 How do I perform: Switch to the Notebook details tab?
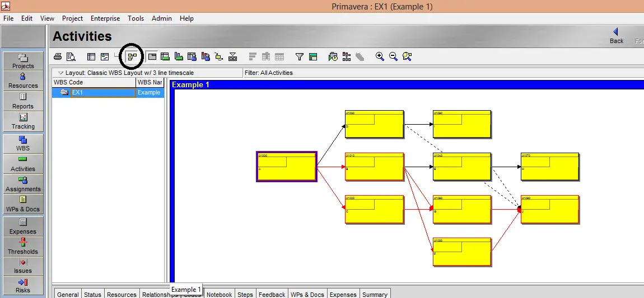point(220,294)
